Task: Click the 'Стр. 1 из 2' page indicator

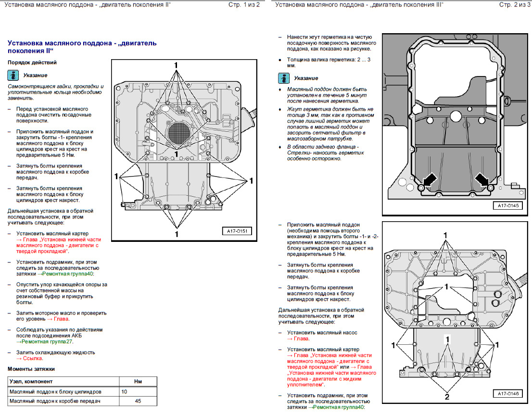Action: point(243,5)
